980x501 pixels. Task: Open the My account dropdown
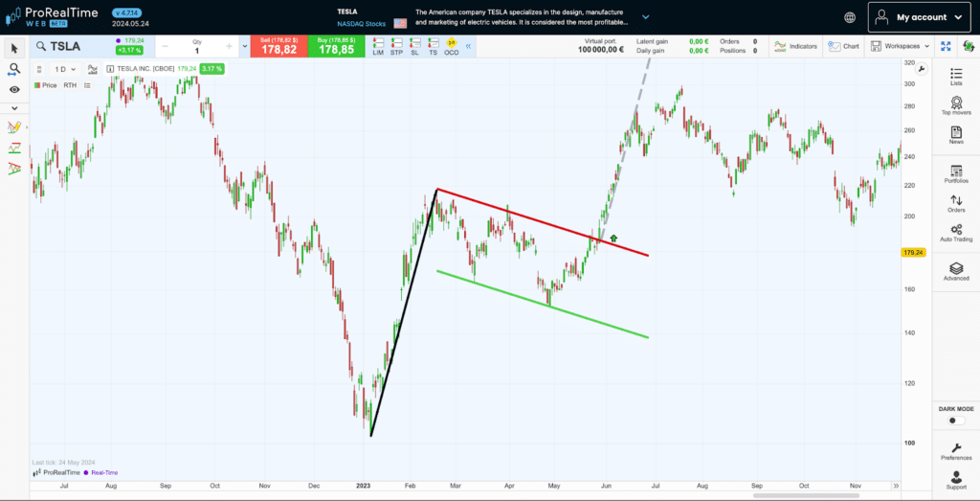pos(920,17)
